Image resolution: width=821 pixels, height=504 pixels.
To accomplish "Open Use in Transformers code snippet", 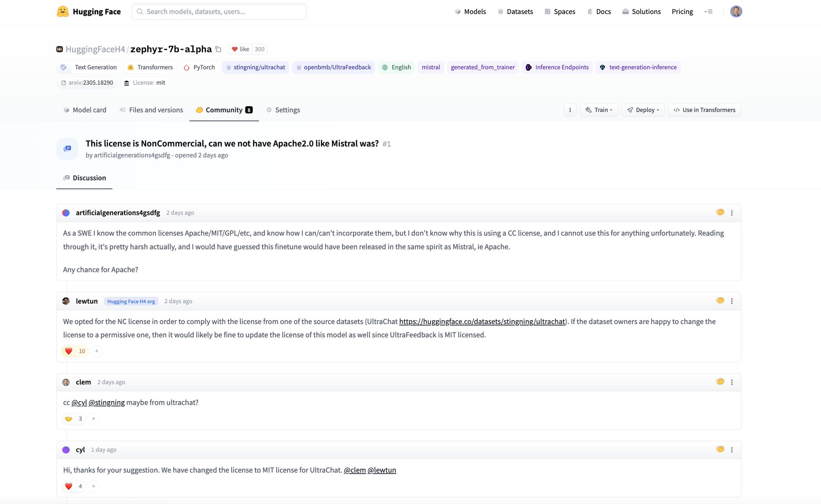I will click(704, 110).
